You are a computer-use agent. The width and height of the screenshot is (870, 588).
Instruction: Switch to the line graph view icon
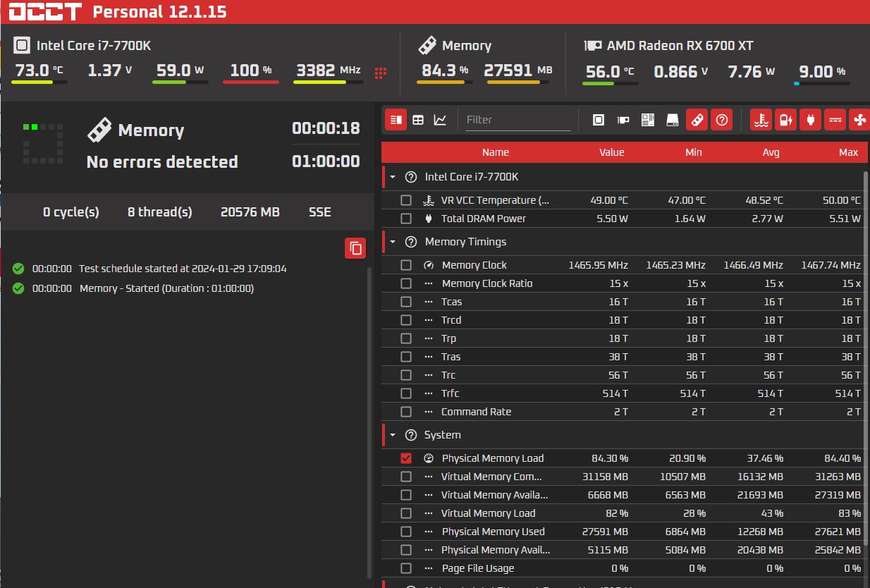tap(440, 120)
